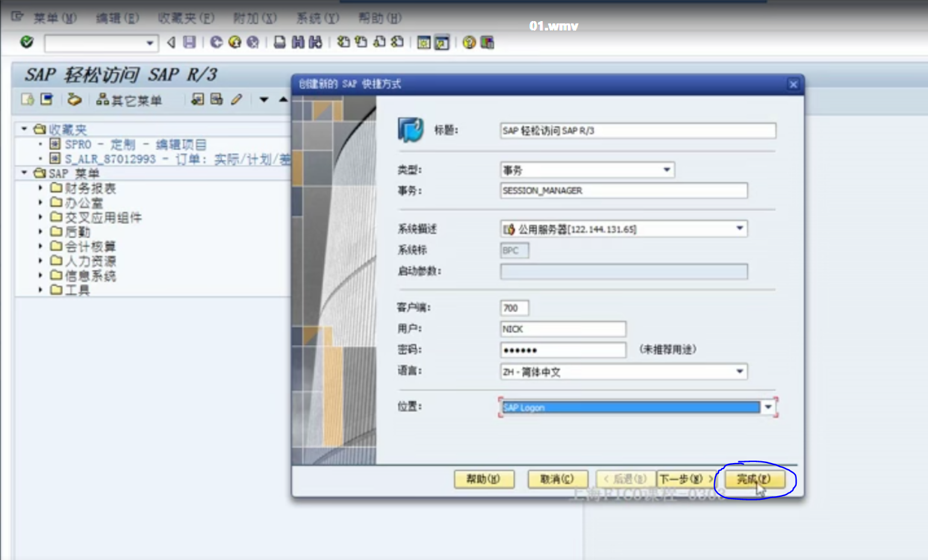Click the Save floppy disk icon in toolbar
Image resolution: width=928 pixels, height=560 pixels.
coord(188,42)
